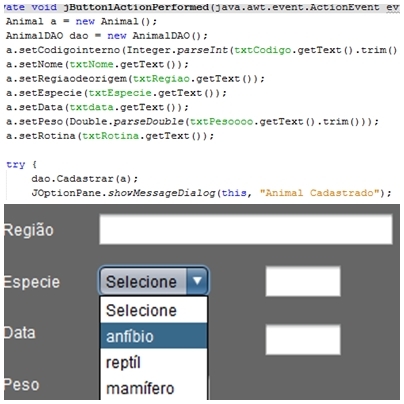This screenshot has height=404, width=404.
Task: Click the showMessageDialog method call
Action: point(161,193)
